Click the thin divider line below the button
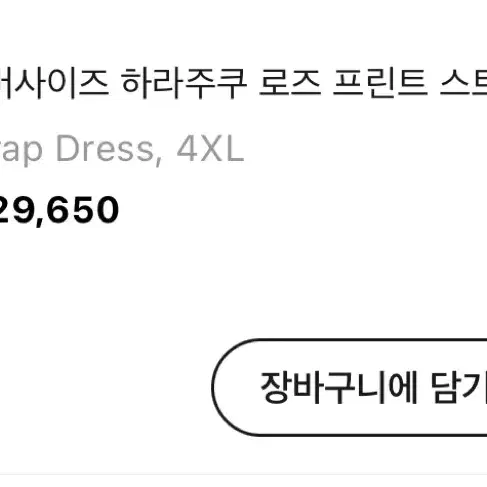Viewport: 487px width, 487px height. [x=243, y=474]
